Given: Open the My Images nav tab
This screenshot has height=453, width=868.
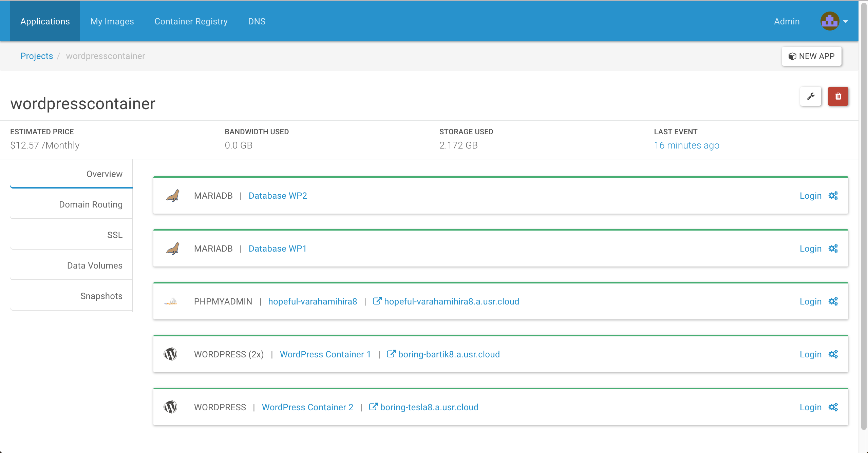Looking at the screenshot, I should click(x=112, y=21).
